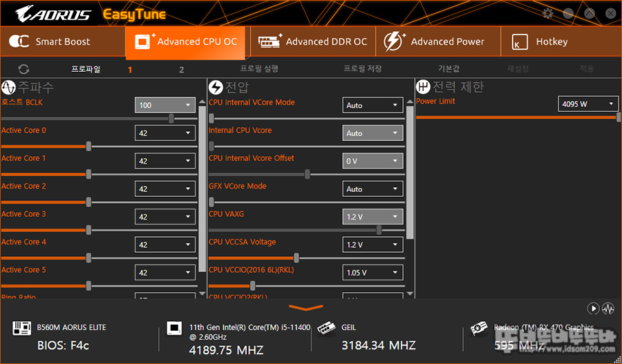Open the settings gear icon
Viewport: 622px width, 364px height.
(548, 14)
